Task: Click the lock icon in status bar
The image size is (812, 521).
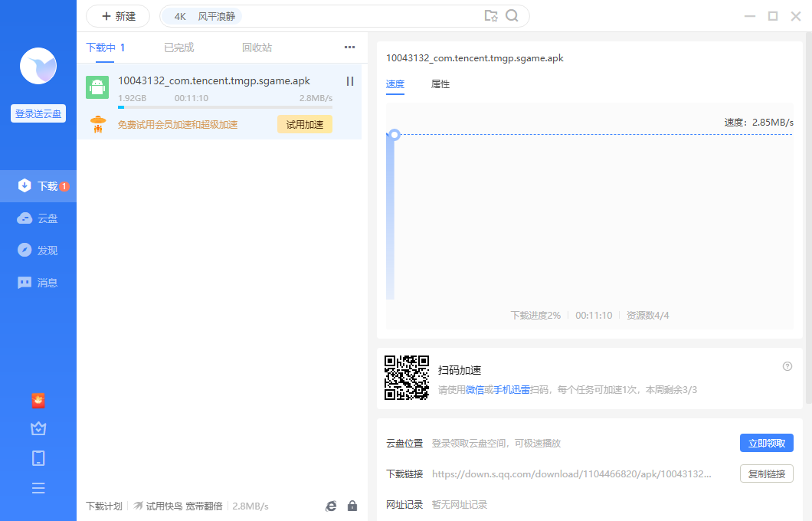Action: point(352,506)
